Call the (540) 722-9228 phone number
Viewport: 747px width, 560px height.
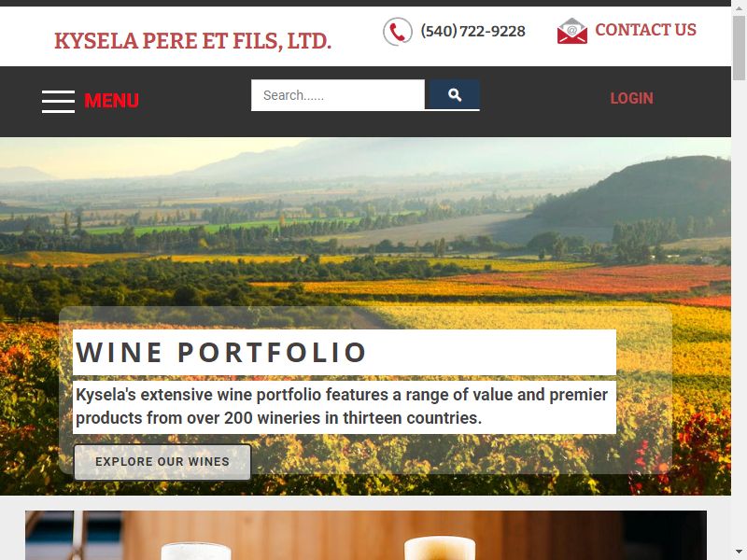pyautogui.click(x=472, y=32)
